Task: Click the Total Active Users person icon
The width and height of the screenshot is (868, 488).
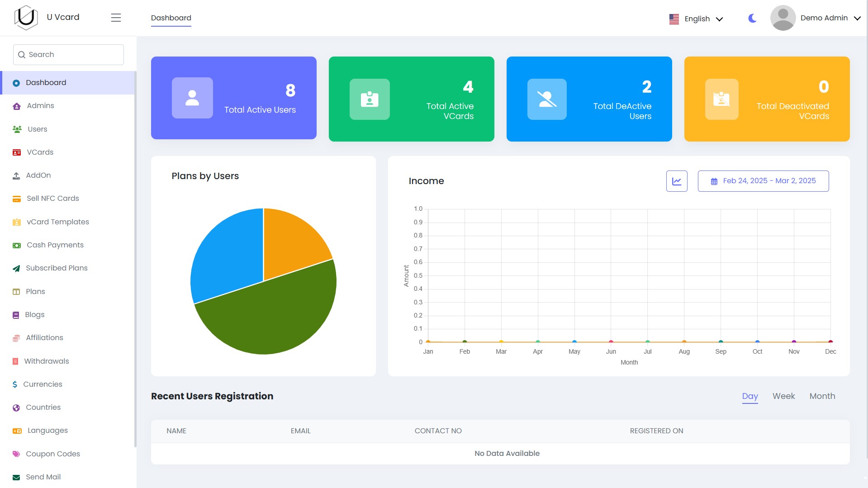Action: (192, 98)
